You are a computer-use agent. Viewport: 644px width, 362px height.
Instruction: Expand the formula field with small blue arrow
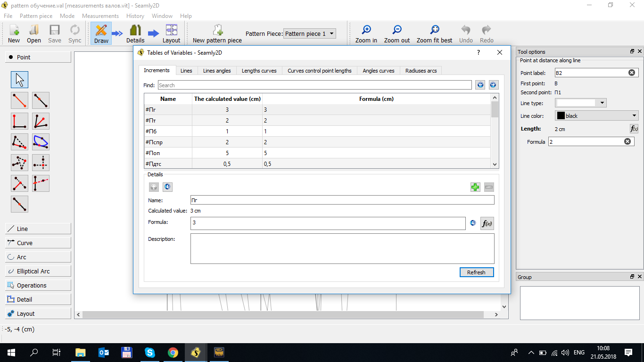pyautogui.click(x=473, y=223)
